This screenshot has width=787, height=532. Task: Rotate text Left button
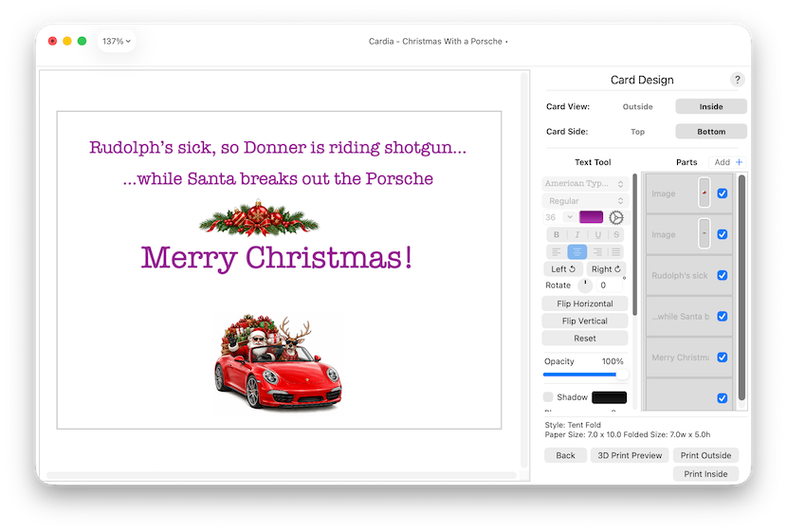(x=563, y=269)
